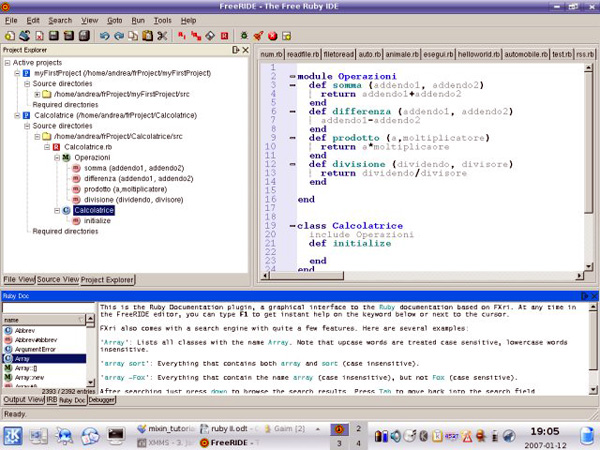Switch to virtual desktop 2 in pager

pyautogui.click(x=358, y=429)
